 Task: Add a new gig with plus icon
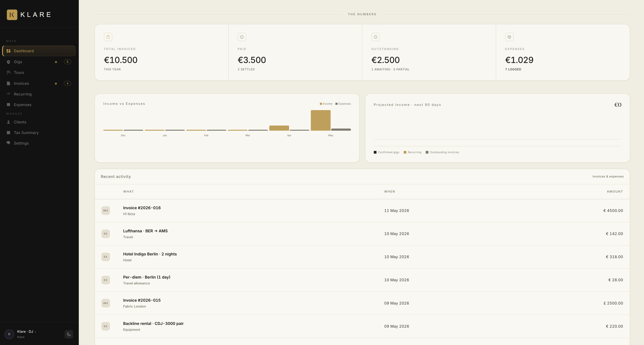[56, 62]
